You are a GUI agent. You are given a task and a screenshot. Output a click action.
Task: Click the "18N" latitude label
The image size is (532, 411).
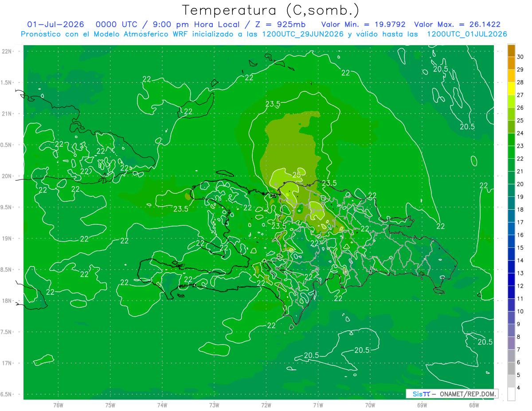(x=6, y=301)
